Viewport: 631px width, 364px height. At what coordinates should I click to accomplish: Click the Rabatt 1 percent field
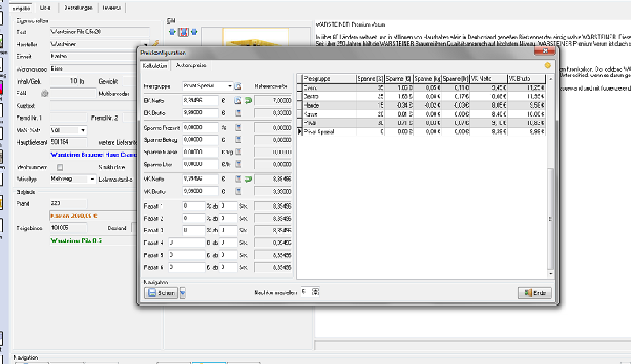[x=194, y=206]
